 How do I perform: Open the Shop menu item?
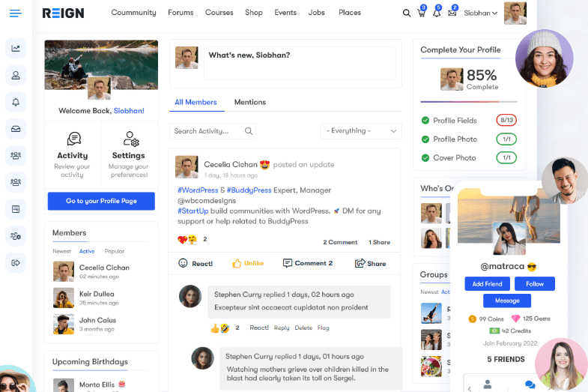pos(254,13)
